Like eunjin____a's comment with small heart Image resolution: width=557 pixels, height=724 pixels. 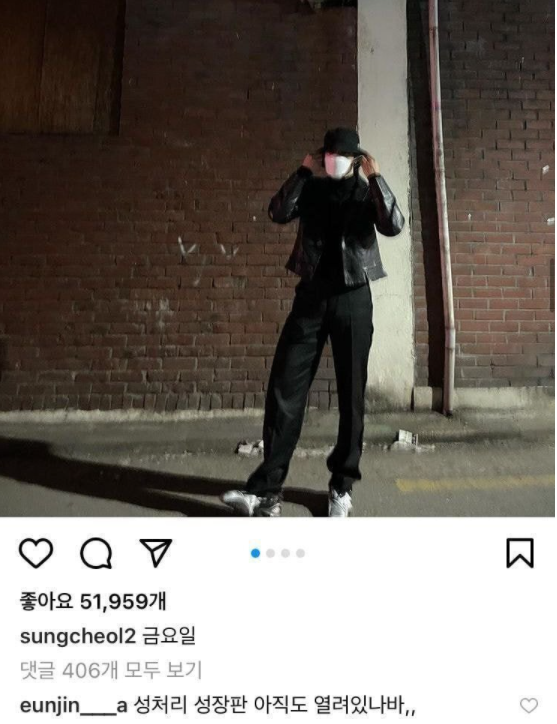529,706
